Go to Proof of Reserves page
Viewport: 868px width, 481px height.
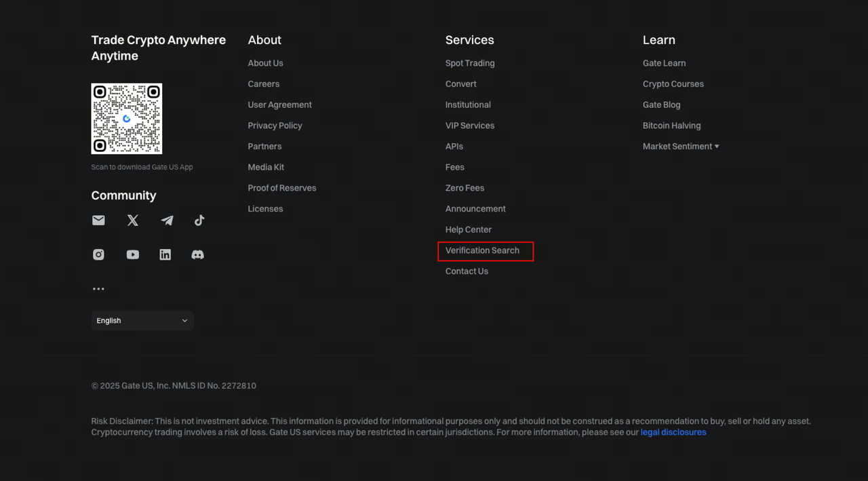point(281,188)
